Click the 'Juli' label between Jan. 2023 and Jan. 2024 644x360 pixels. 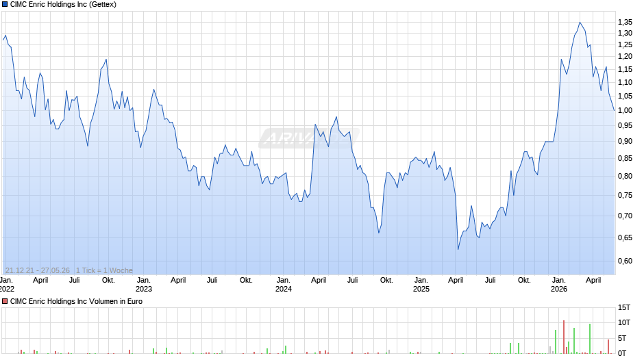click(212, 281)
